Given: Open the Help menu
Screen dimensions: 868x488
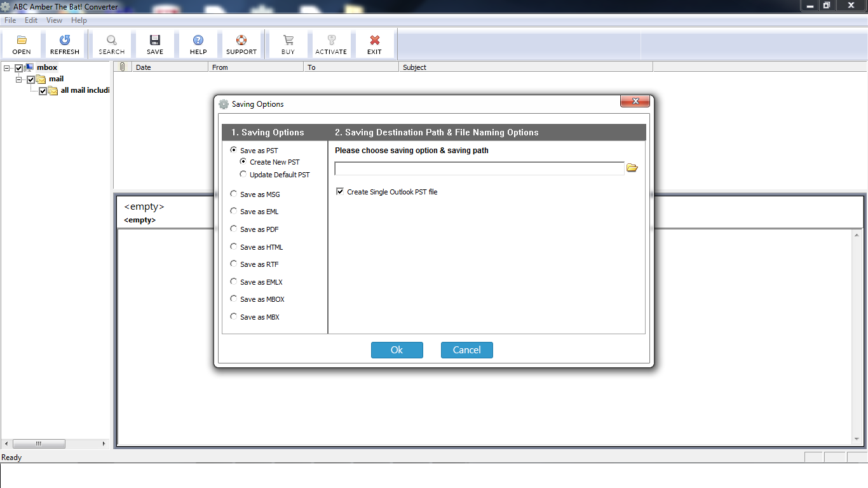Looking at the screenshot, I should point(79,20).
